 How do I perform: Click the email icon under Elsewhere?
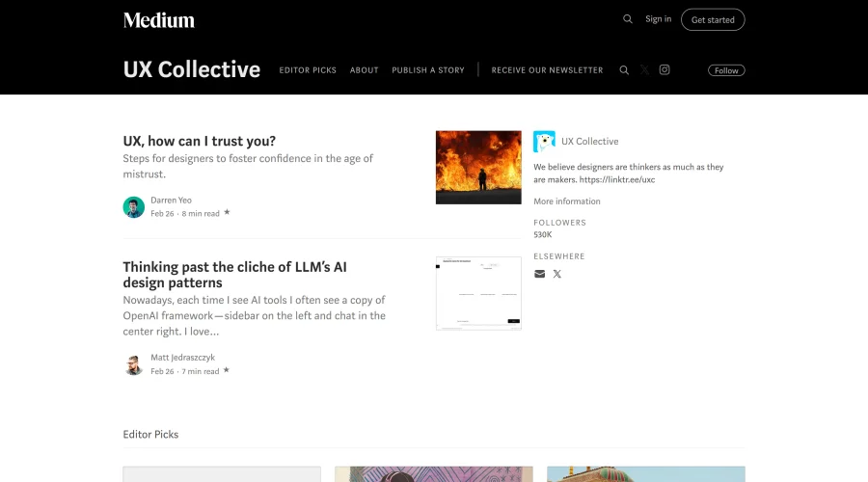click(539, 274)
